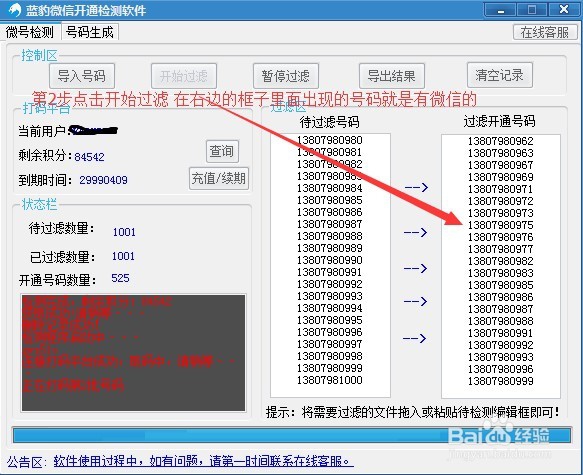Screen dimensions: 583x475
Task: Click the greyed-out 开始过滤 button
Action: coord(184,76)
